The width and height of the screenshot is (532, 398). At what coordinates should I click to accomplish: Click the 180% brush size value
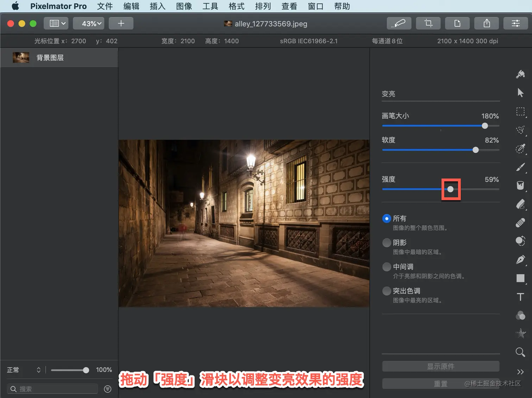[x=490, y=116]
